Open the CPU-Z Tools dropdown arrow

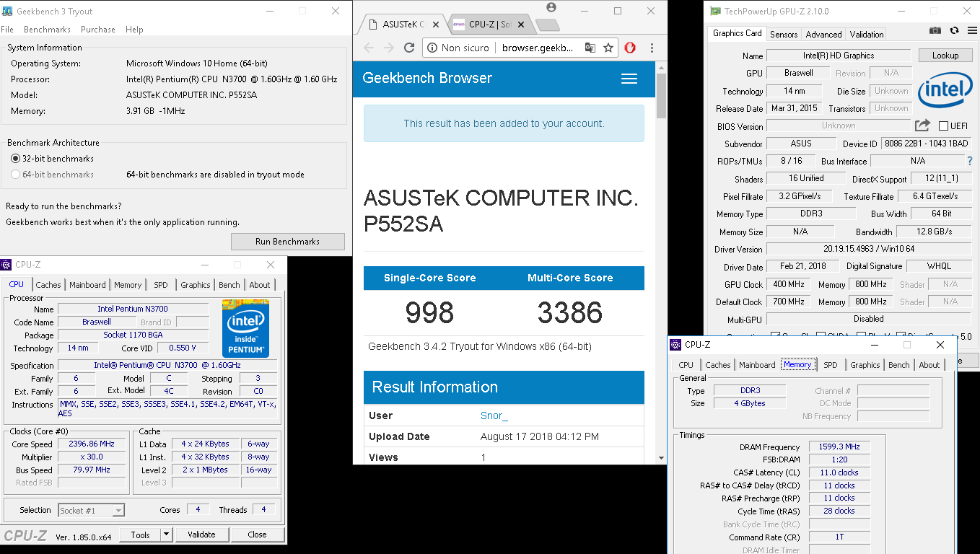point(166,535)
